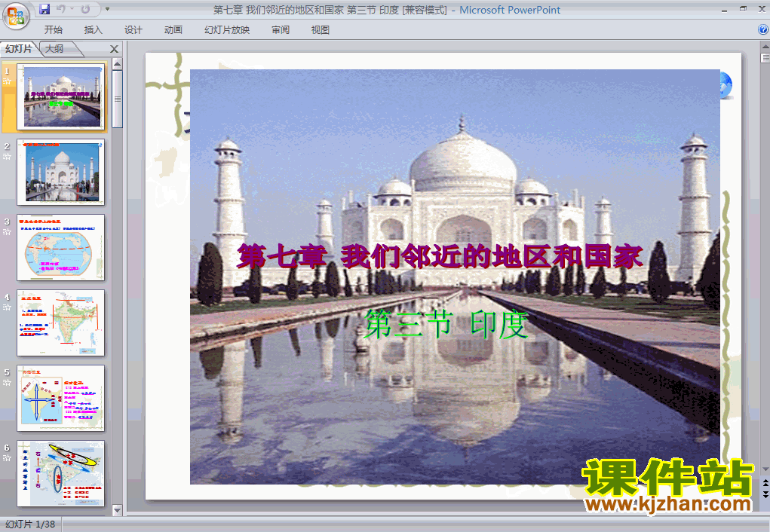
Task: Click title text 第七章 我们邻近的地区和国家
Action: (x=440, y=256)
